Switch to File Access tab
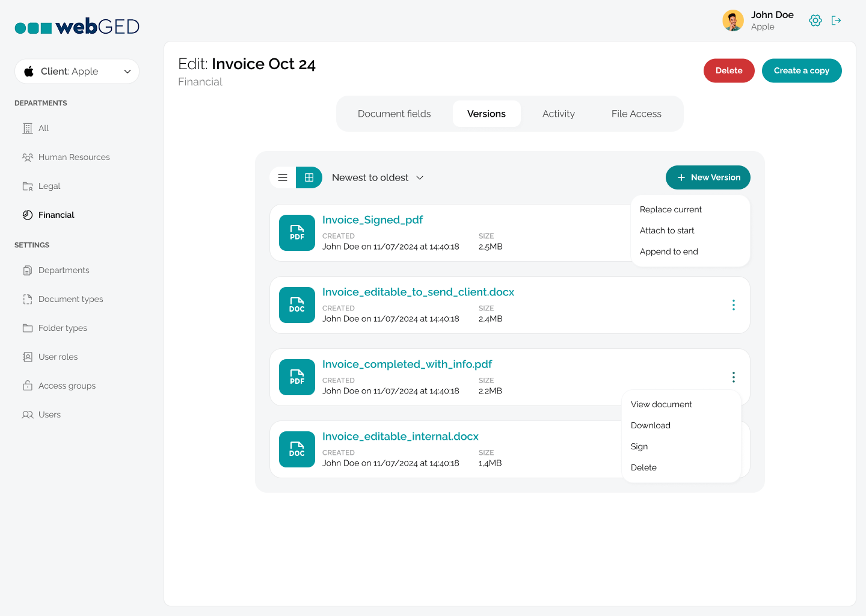The image size is (866, 616). 636,114
